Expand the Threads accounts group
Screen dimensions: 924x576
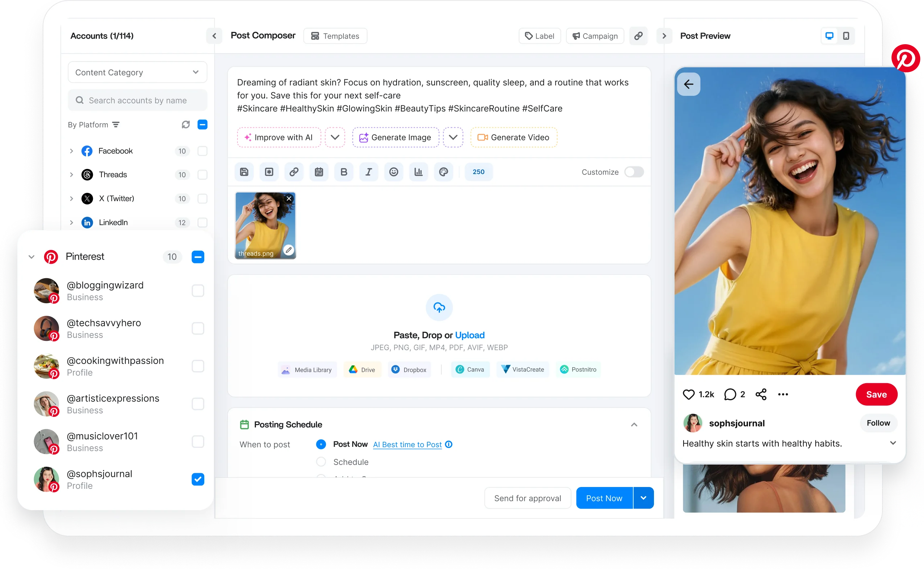coord(71,174)
